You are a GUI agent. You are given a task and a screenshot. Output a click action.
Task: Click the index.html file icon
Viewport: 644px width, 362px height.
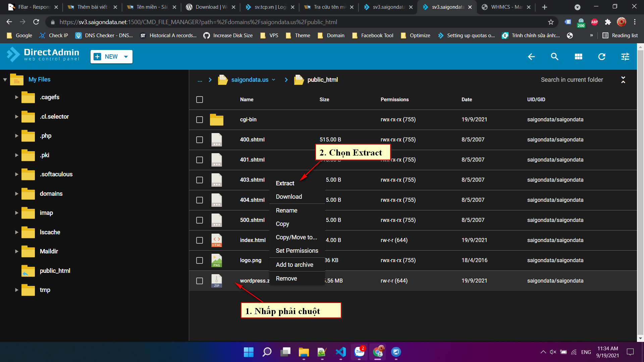(x=217, y=240)
